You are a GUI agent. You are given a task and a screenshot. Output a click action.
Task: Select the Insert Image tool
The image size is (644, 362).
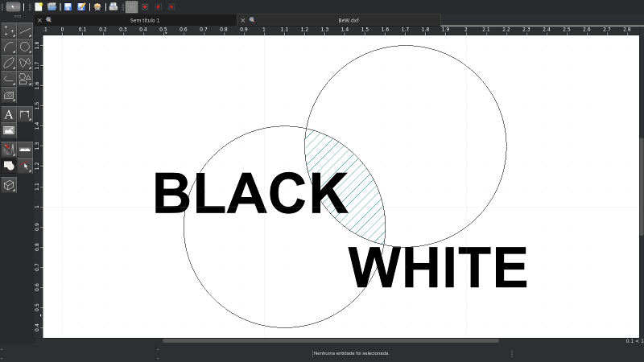9,130
